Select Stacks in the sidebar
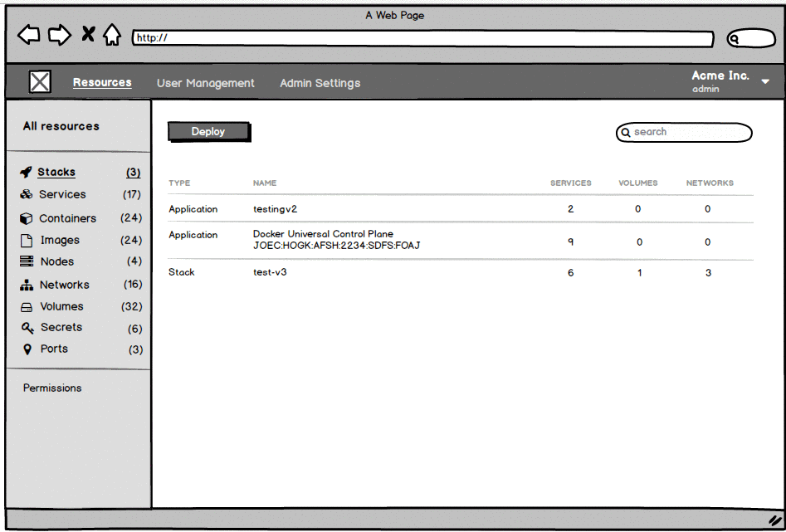The width and height of the screenshot is (786, 532). 56,172
